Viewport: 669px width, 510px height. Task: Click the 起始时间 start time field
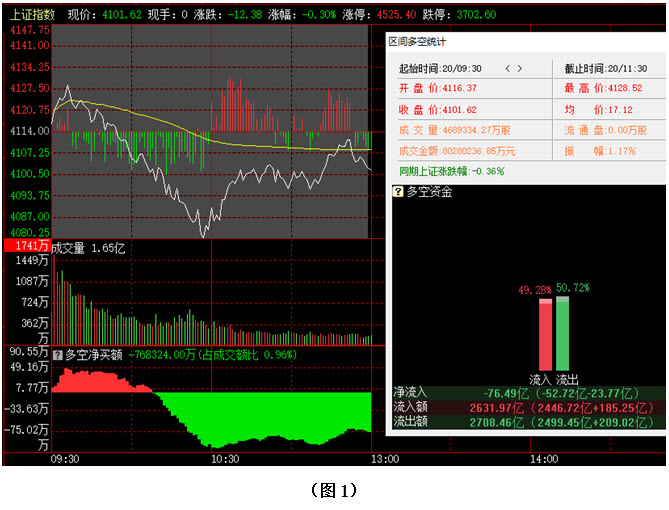440,68
